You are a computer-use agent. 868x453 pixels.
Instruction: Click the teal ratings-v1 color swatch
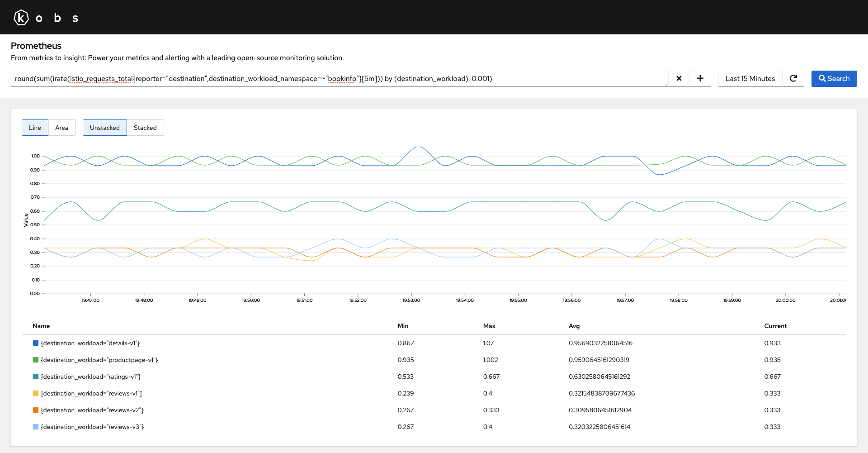(x=36, y=377)
